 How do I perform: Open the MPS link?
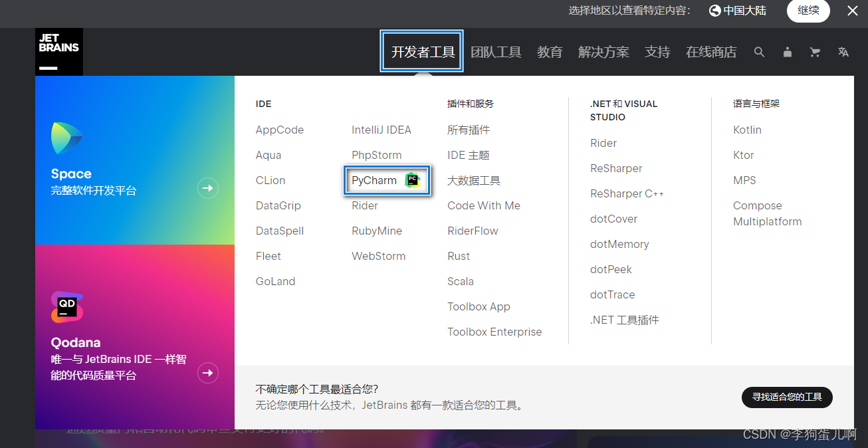(x=744, y=180)
